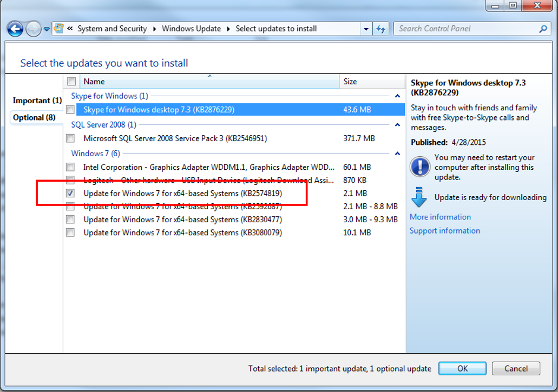Collapse the Windows 7 updates group
This screenshot has width=558, height=392.
click(397, 154)
